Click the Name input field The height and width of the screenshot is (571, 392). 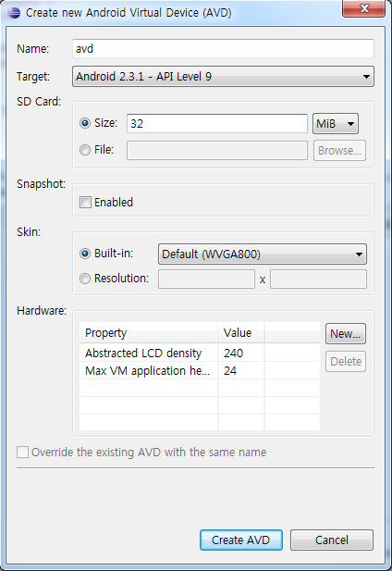pos(223,49)
